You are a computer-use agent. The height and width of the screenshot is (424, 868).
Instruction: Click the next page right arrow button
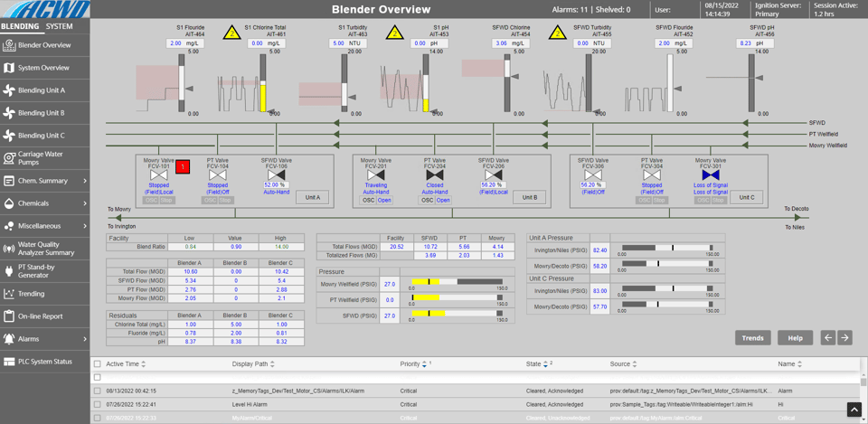point(844,337)
